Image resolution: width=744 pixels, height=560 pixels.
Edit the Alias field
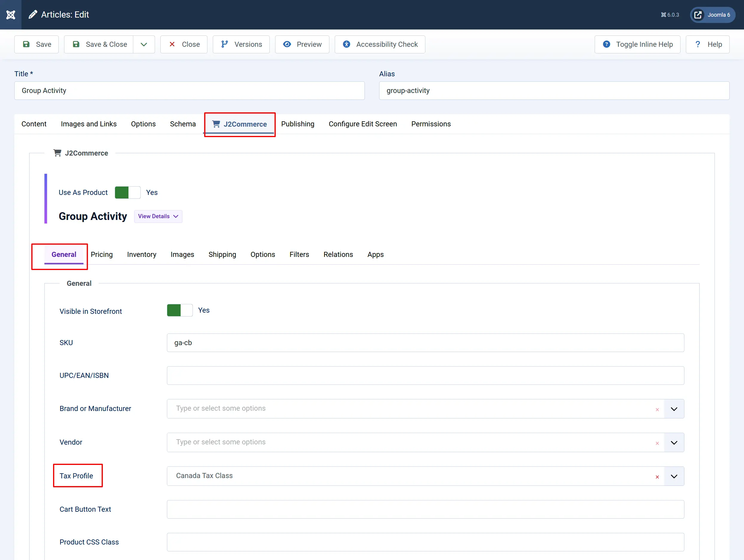click(554, 91)
